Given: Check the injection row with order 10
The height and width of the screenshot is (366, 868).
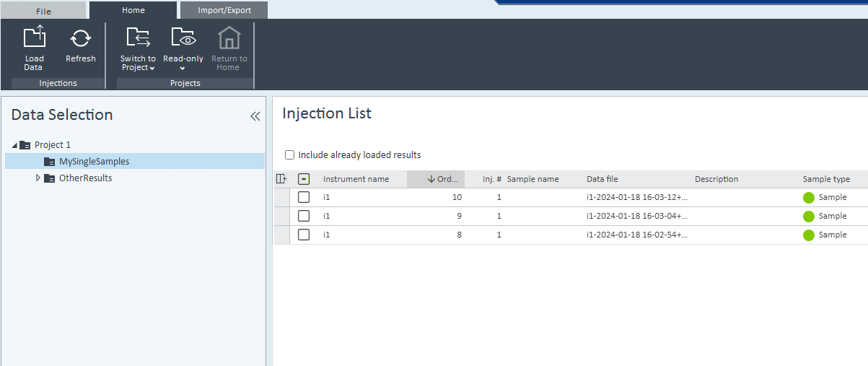Looking at the screenshot, I should [x=304, y=197].
